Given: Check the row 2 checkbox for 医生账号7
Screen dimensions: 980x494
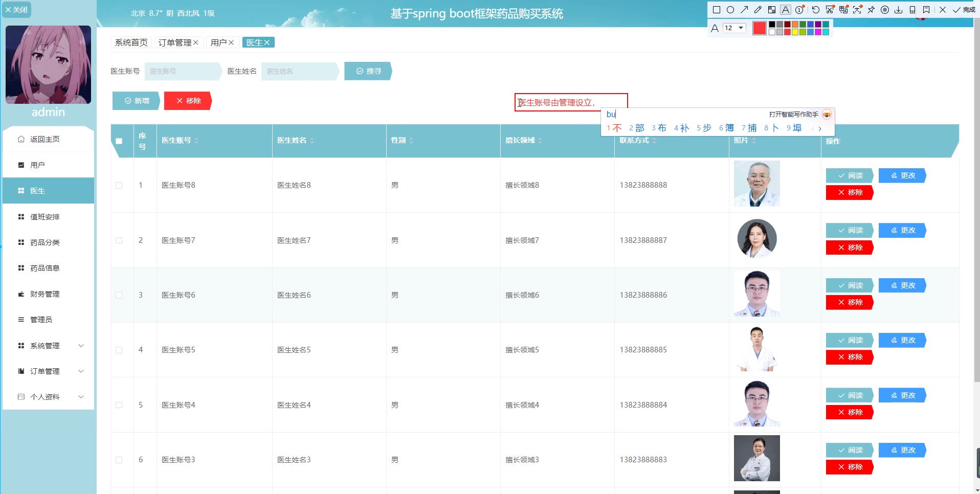Looking at the screenshot, I should click(x=119, y=240).
